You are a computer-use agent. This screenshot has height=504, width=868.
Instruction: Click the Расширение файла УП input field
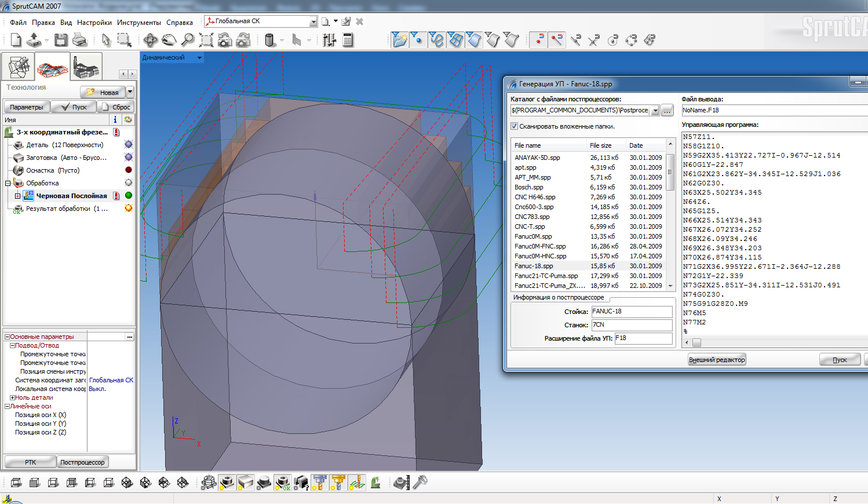coord(643,338)
